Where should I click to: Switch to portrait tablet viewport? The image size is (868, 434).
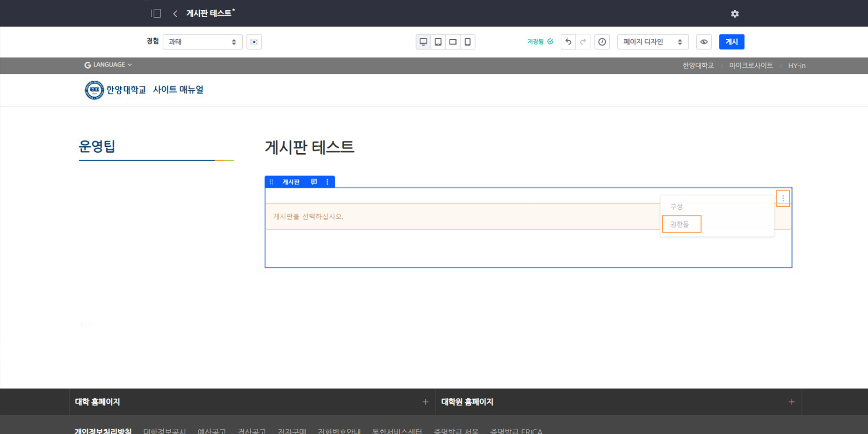[438, 42]
